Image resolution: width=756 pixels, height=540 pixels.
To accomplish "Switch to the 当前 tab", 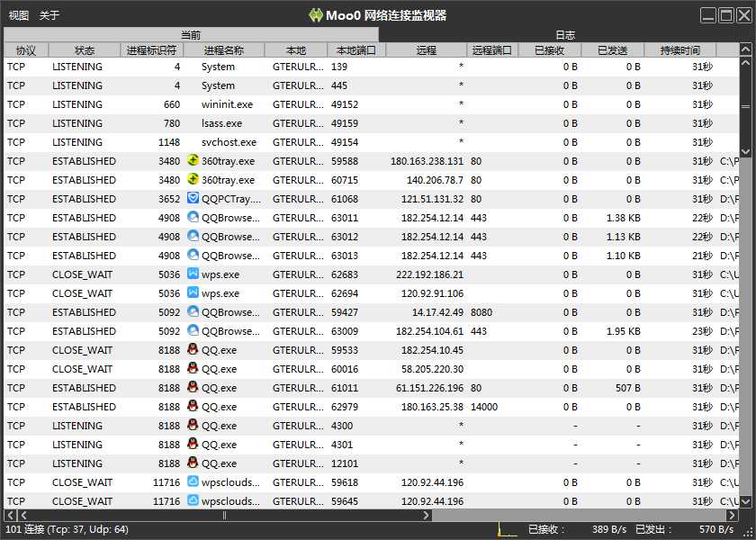I will (x=191, y=35).
